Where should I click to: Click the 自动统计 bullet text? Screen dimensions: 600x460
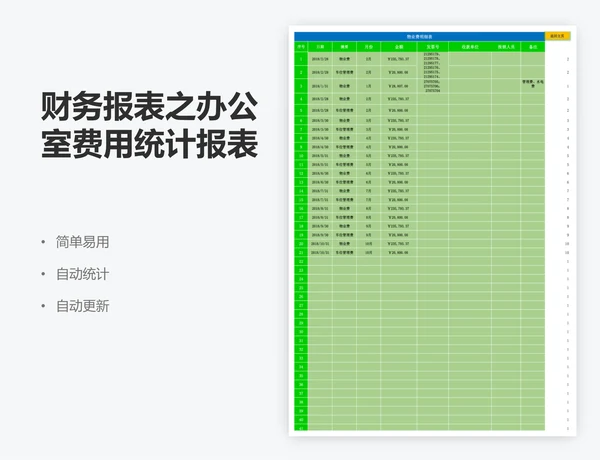coord(83,274)
